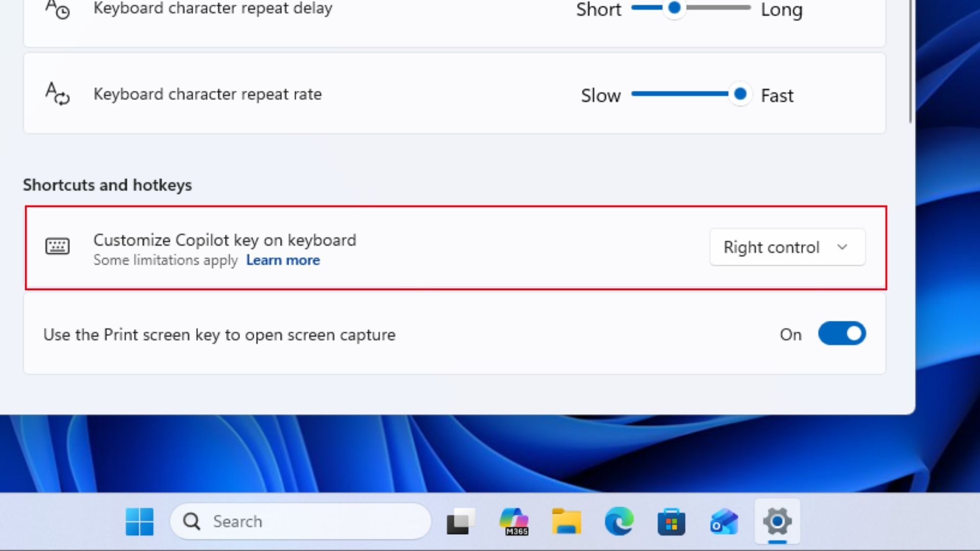Click Use the Print screen key text

219,335
